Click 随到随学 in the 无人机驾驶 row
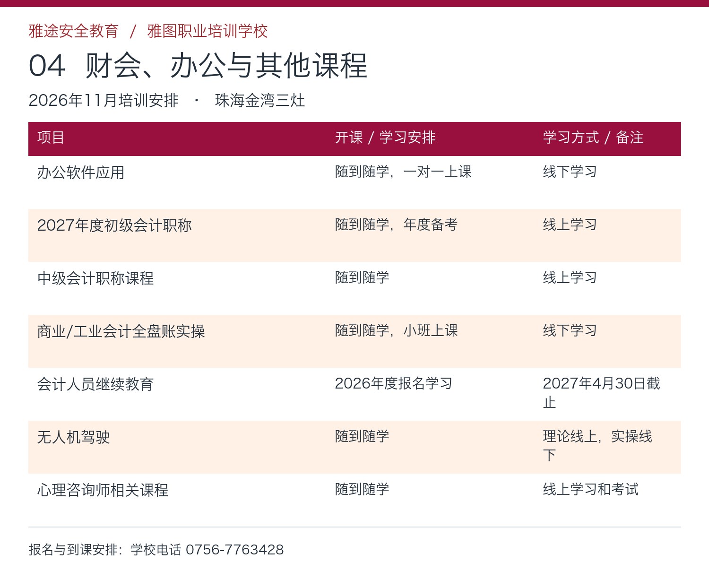Image resolution: width=709 pixels, height=588 pixels. click(x=362, y=436)
